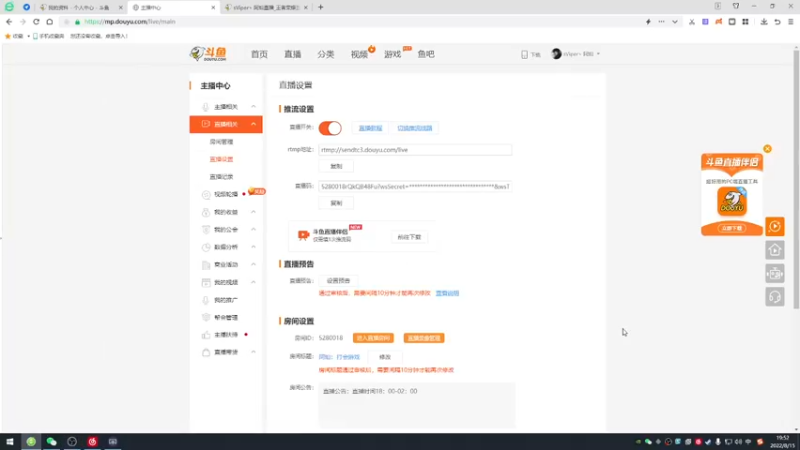The width and height of the screenshot is (800, 450).
Task: Click the banner's orange download button
Action: coord(732,228)
